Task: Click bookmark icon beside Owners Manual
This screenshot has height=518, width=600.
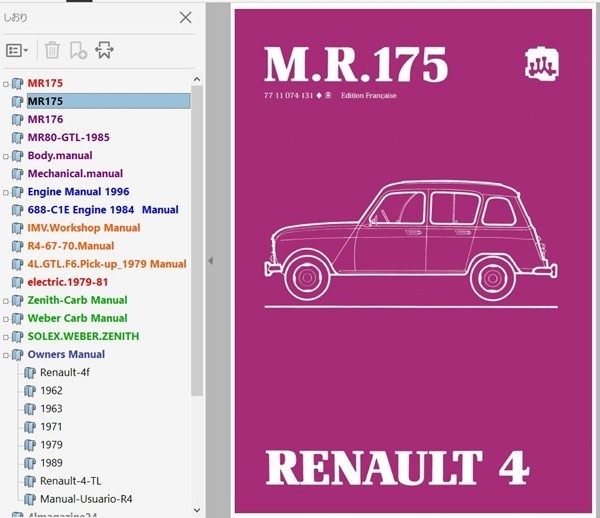Action: point(18,355)
